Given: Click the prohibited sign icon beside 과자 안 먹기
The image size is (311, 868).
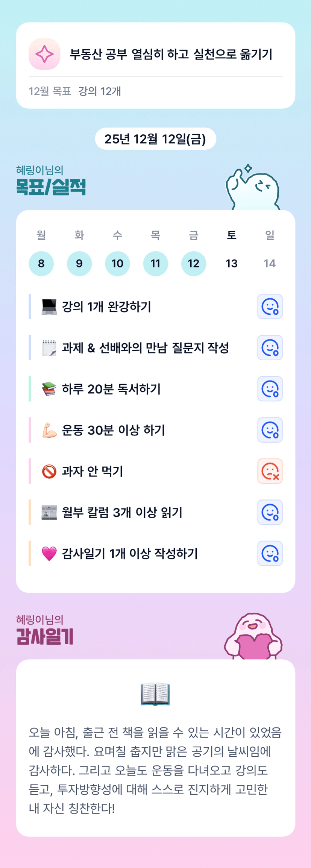Looking at the screenshot, I should point(49,471).
